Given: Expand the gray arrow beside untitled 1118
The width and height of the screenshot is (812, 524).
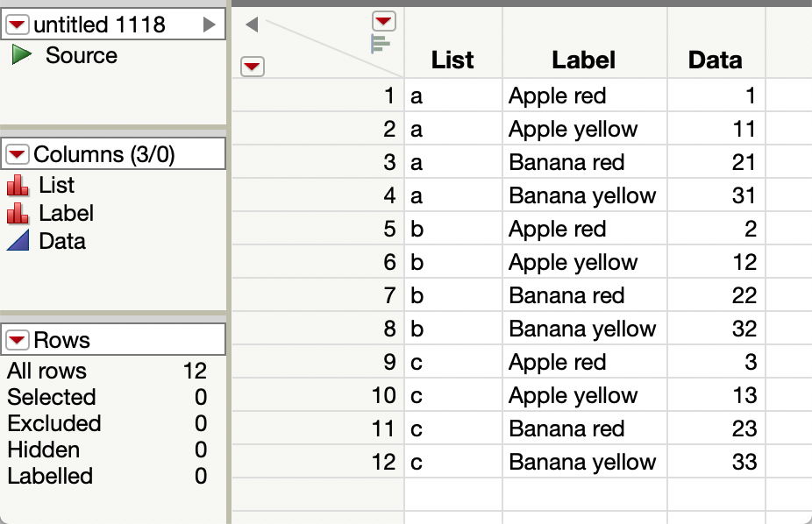Looking at the screenshot, I should (209, 25).
